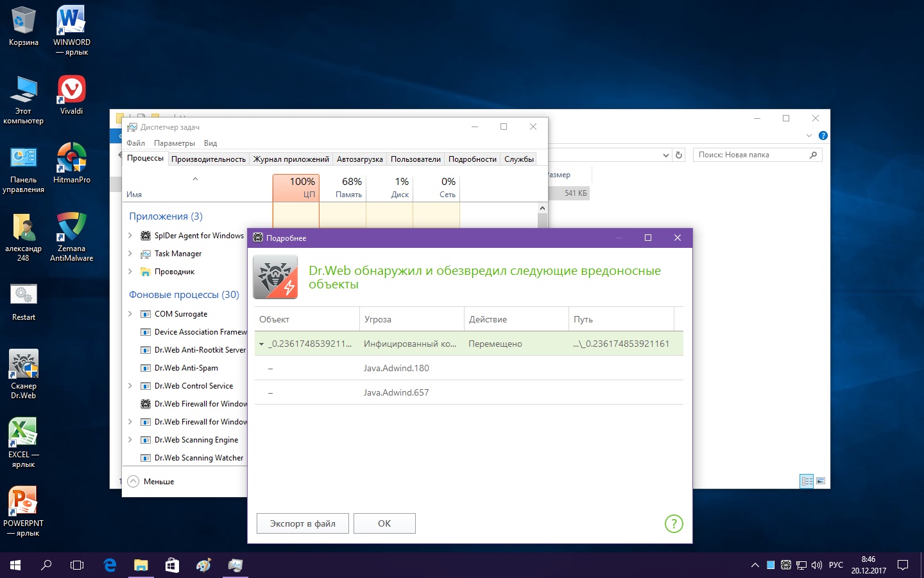Open the Параметры menu in Task Manager

tap(174, 143)
